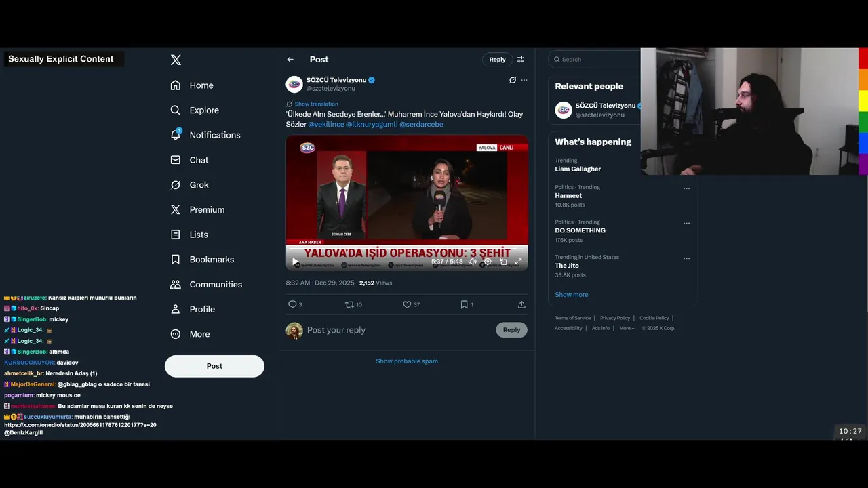Click the Grok explain post icon
This screenshot has width=868, height=488.
pos(513,80)
